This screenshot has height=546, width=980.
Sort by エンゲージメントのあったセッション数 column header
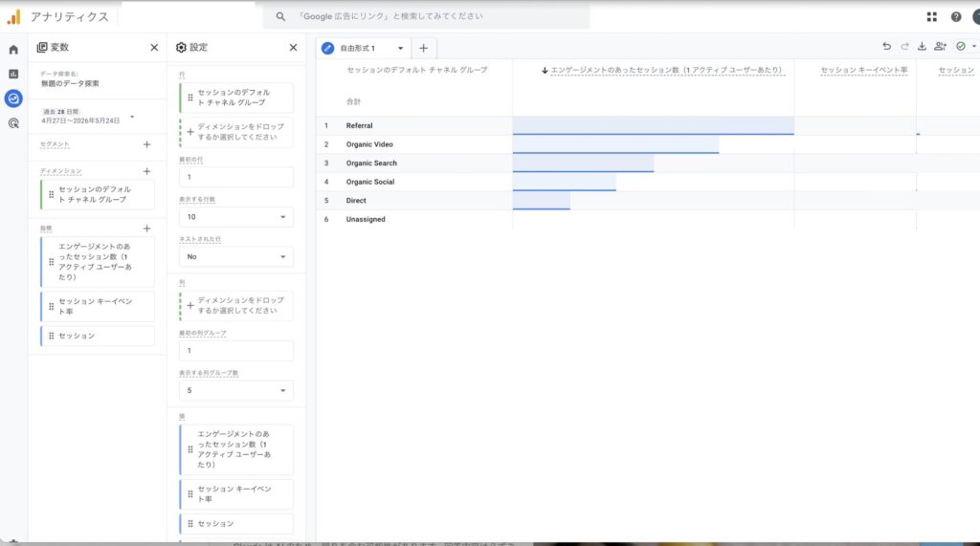666,70
